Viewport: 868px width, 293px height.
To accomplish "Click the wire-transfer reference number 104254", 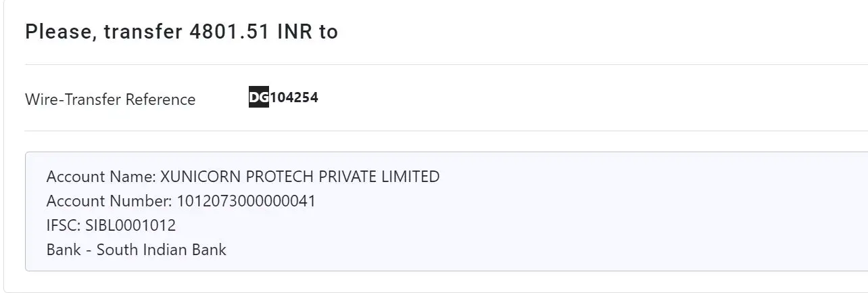I will (294, 97).
